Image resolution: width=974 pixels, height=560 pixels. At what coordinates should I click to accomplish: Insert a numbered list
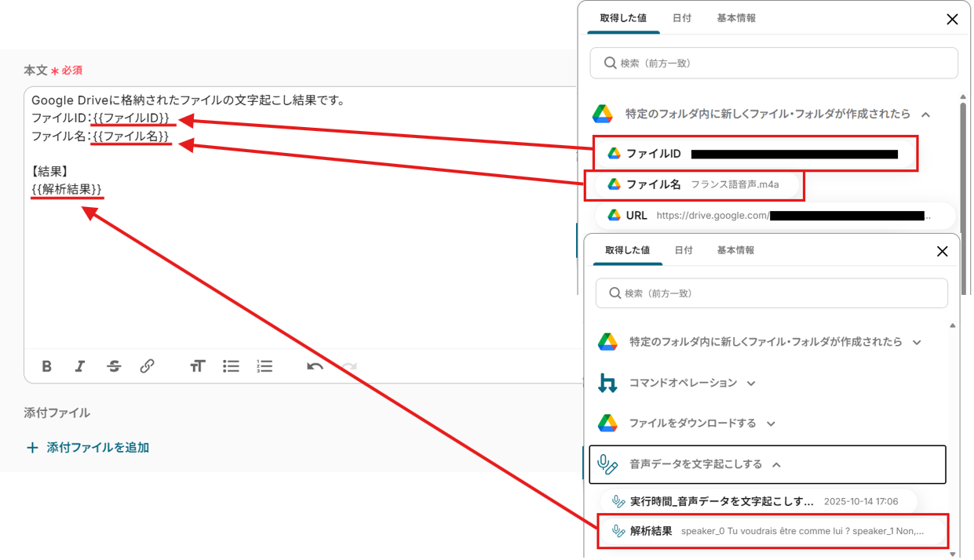264,366
